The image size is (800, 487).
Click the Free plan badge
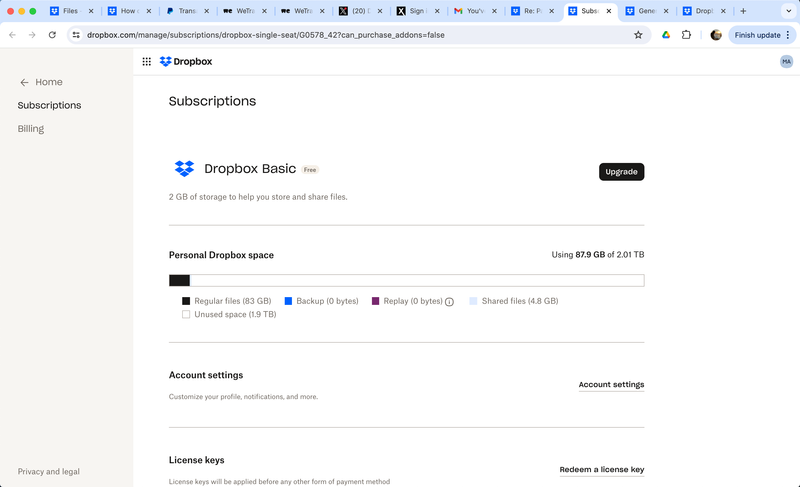pos(310,170)
